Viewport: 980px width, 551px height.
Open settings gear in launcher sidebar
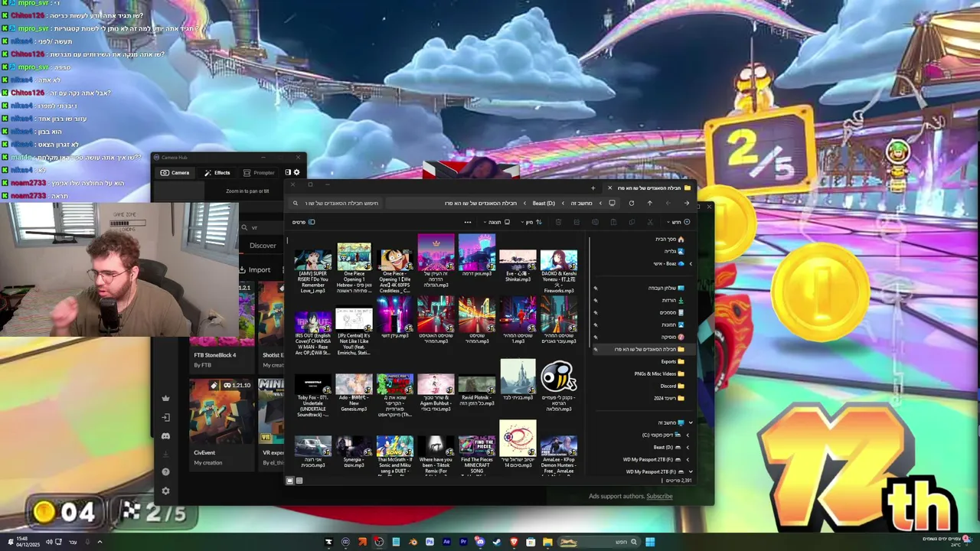[x=165, y=491]
